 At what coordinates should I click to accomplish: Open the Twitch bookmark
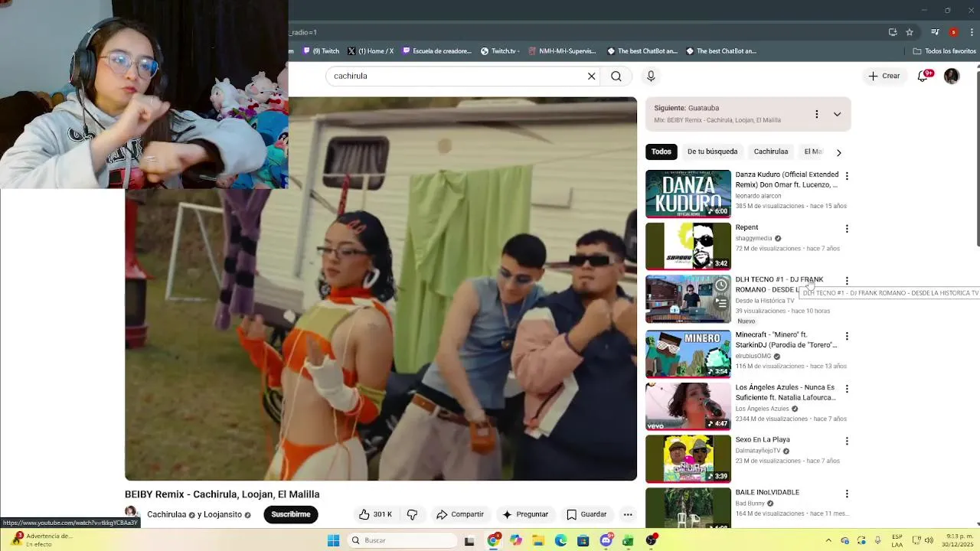pos(322,51)
